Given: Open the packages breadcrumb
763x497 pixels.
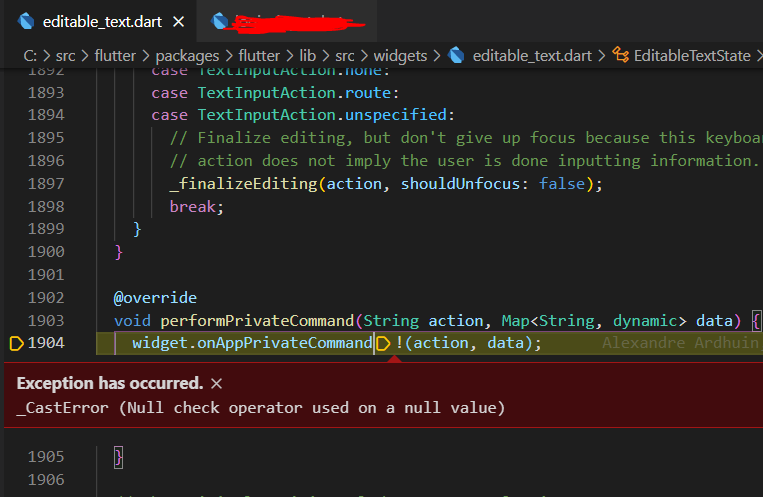Looking at the screenshot, I should coord(187,56).
